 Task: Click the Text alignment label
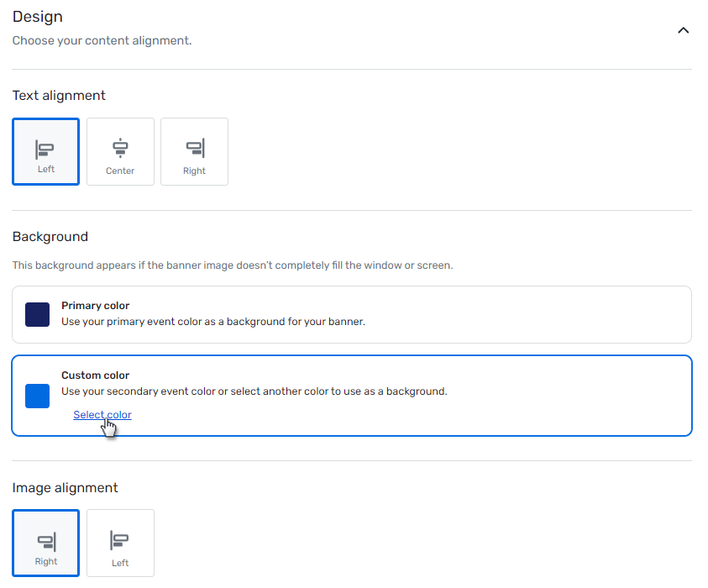tap(59, 95)
